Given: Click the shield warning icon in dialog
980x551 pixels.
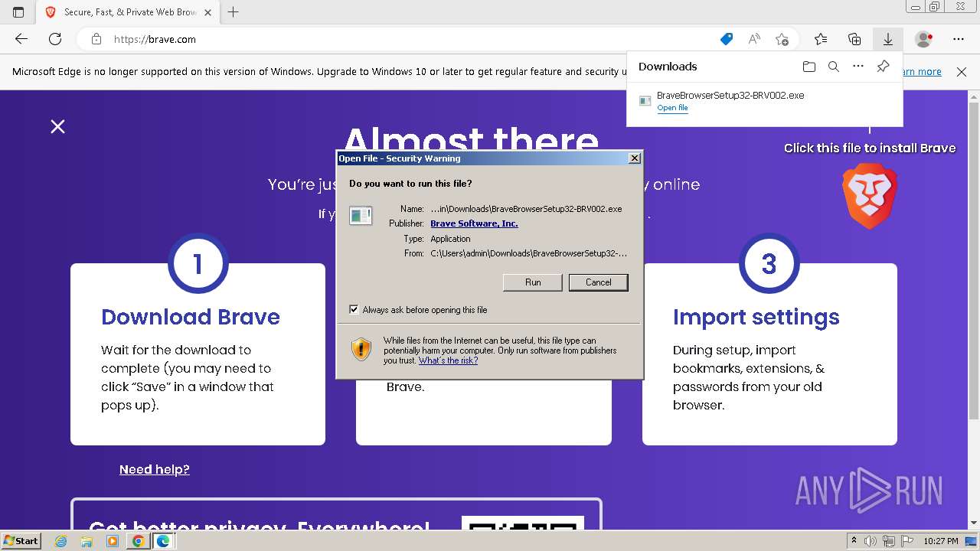Looking at the screenshot, I should pyautogui.click(x=361, y=350).
